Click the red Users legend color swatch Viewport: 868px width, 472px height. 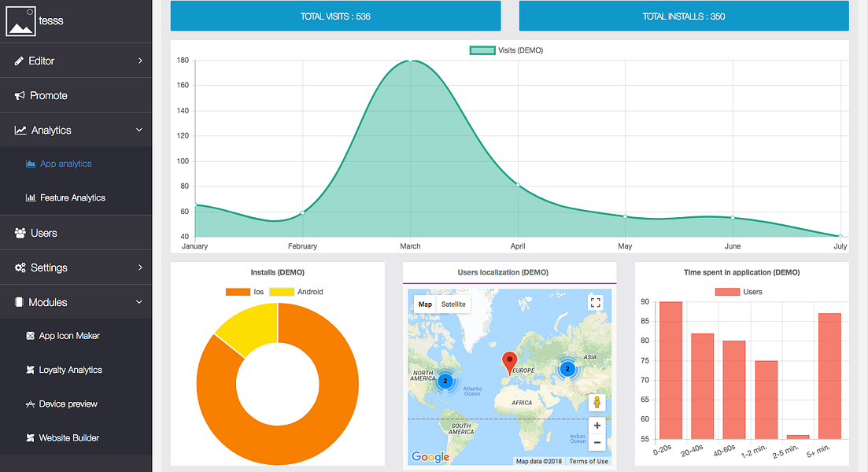click(x=727, y=292)
